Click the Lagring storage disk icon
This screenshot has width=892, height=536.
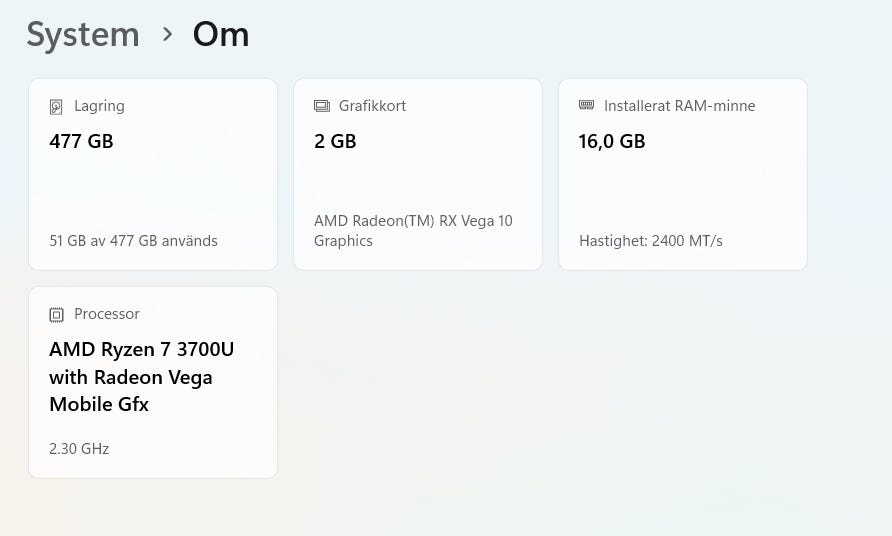56,106
